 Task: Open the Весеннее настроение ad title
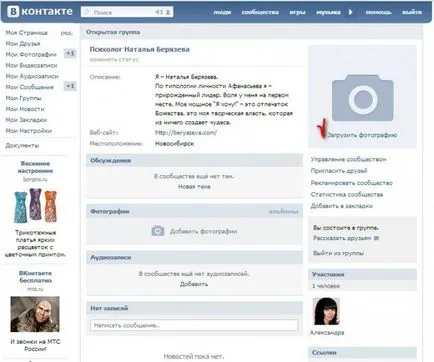pyautogui.click(x=35, y=167)
